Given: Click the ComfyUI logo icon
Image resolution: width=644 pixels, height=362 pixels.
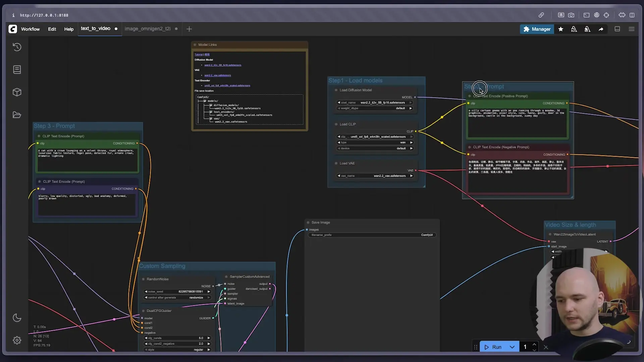Looking at the screenshot, I should [x=13, y=29].
